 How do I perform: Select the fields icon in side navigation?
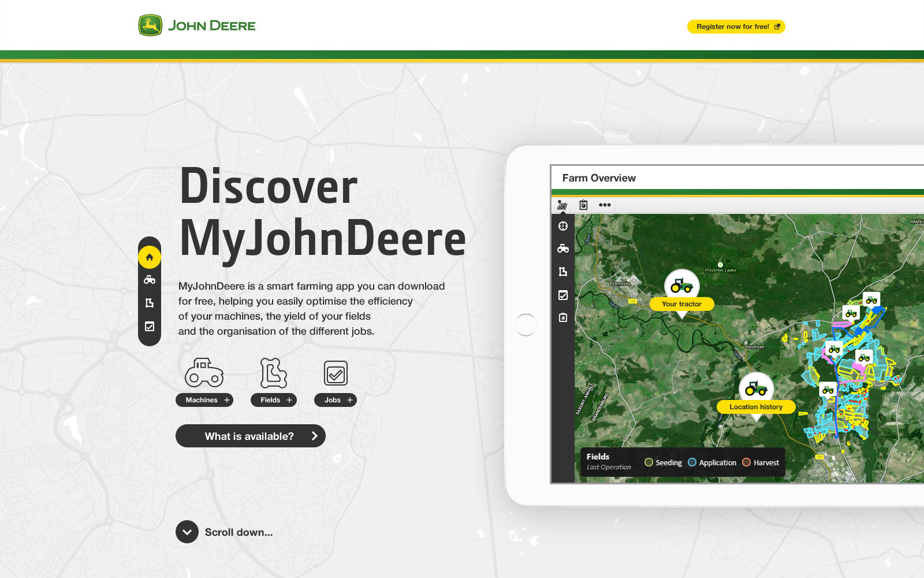tap(150, 303)
